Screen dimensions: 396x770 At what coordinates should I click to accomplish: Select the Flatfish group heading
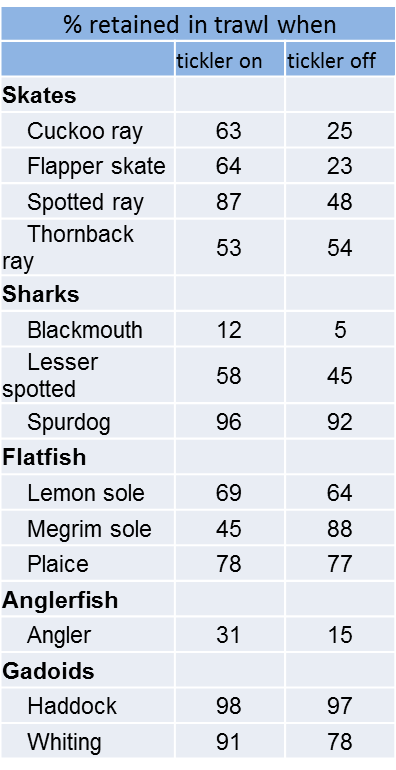44,458
